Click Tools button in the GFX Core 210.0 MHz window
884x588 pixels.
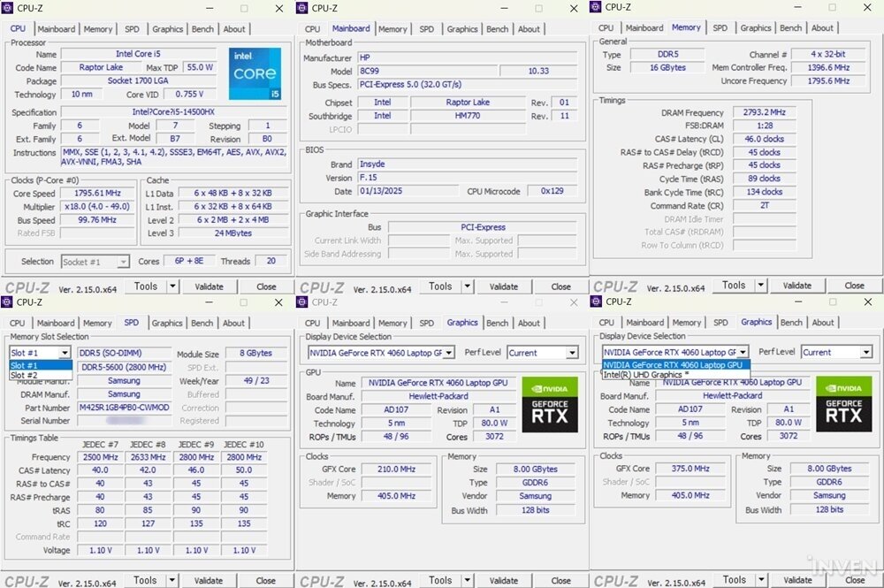440,580
